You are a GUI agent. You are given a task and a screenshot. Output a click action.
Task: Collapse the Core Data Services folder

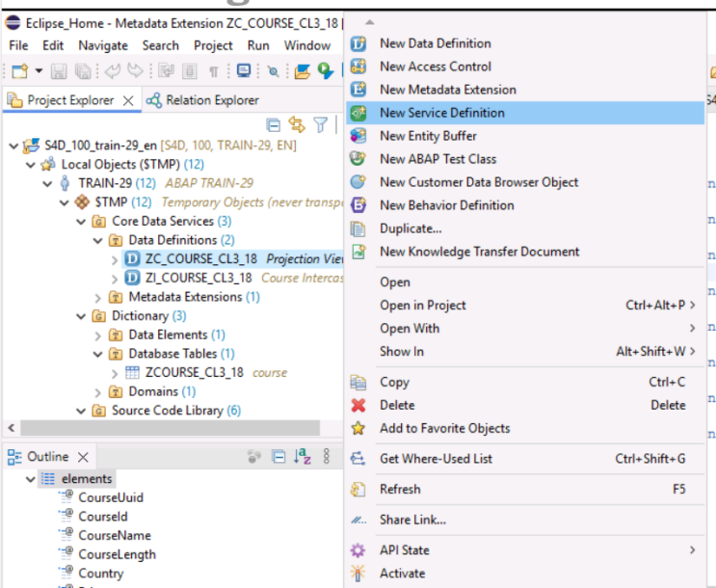(81, 222)
